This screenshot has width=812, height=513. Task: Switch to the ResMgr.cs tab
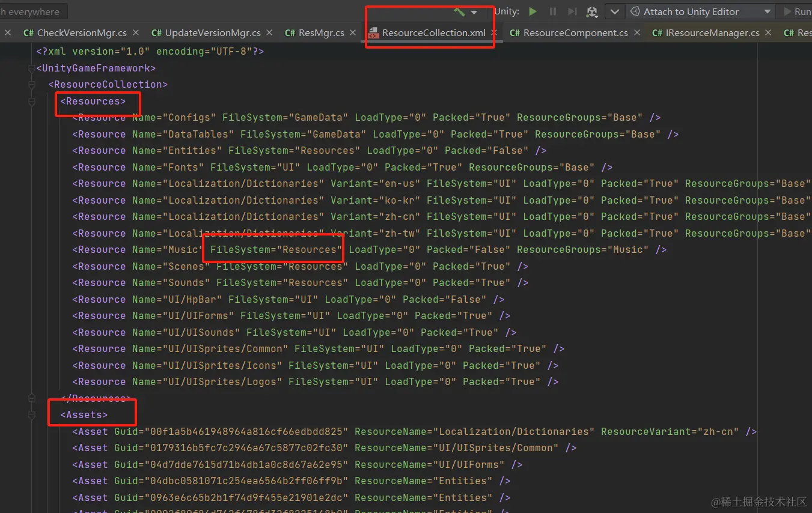pos(314,32)
